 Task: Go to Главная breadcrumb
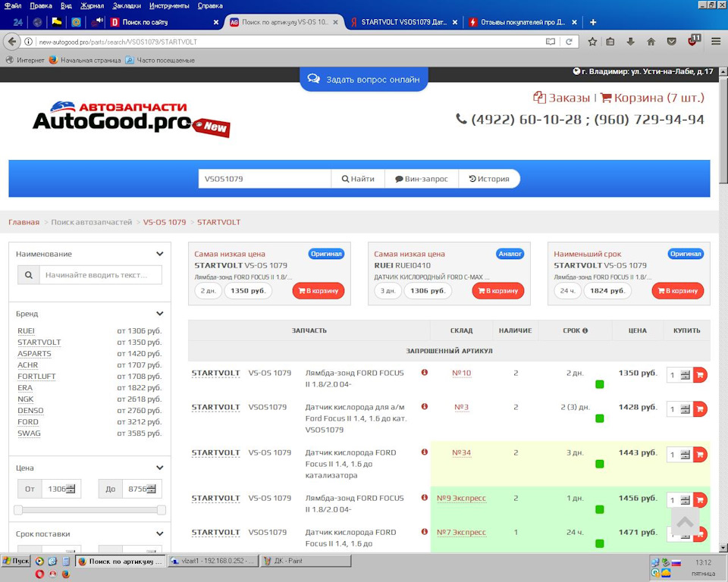coord(24,222)
